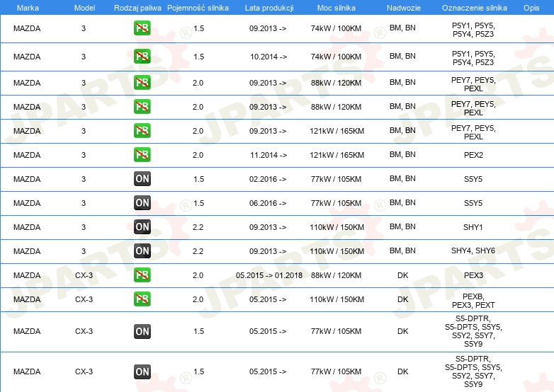The height and width of the screenshot is (392, 554).
Task: Click the petrol icon in the CX-3 110kW row
Action: coord(142,299)
